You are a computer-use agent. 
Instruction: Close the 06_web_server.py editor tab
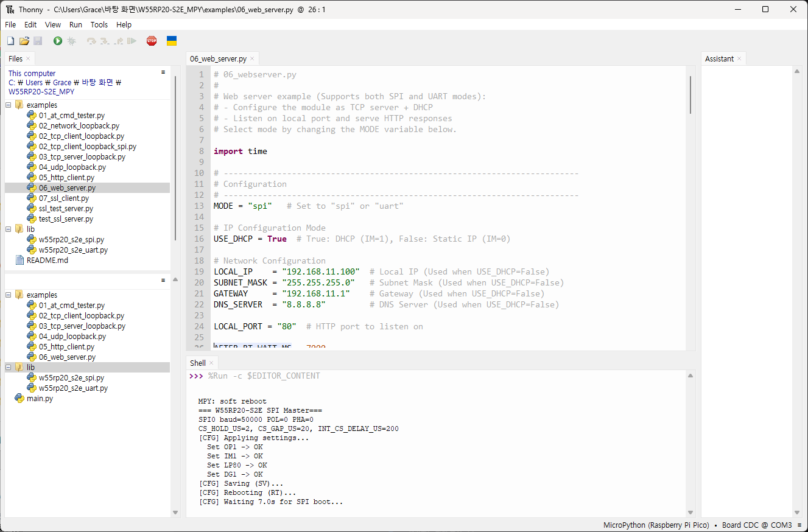252,58
